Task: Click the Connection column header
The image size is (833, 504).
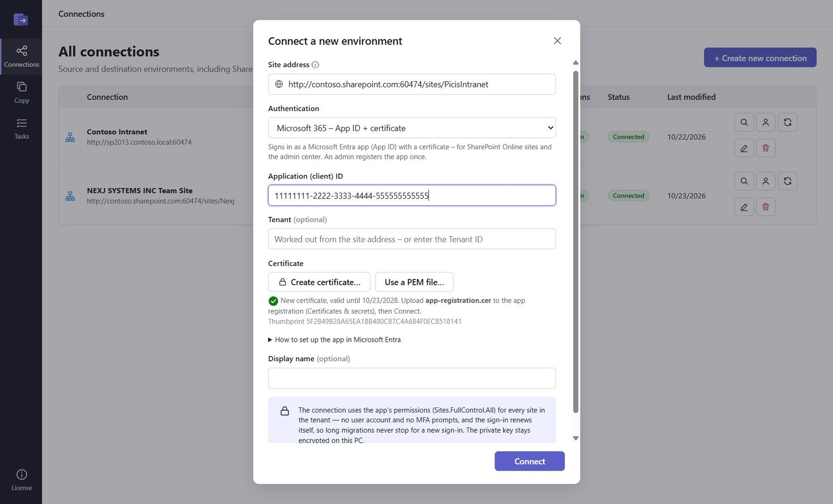Action: (107, 97)
